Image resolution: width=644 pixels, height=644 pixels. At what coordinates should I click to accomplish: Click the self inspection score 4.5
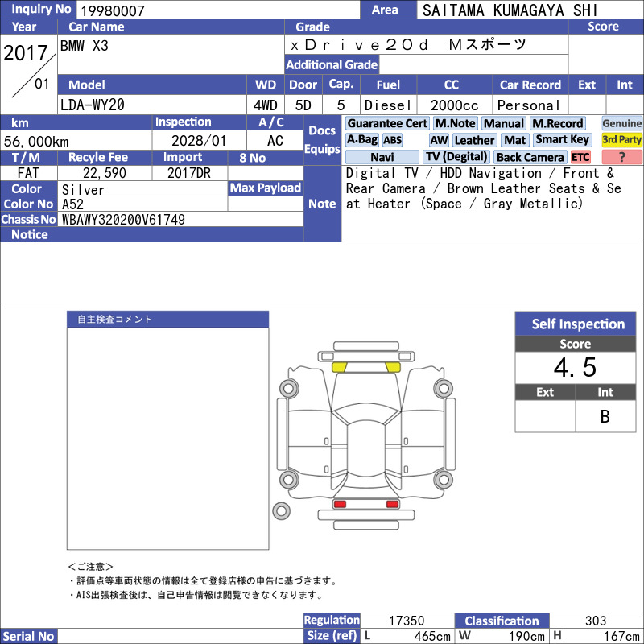575,367
